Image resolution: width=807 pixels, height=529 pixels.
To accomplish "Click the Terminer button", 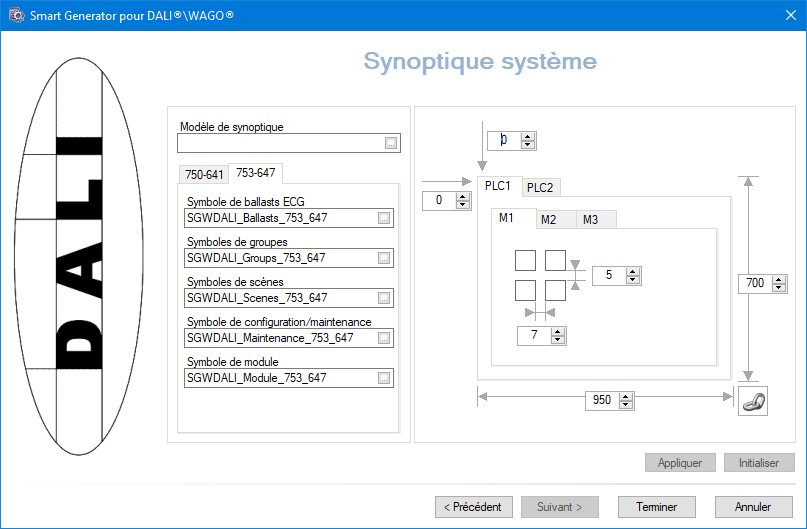I will point(657,507).
